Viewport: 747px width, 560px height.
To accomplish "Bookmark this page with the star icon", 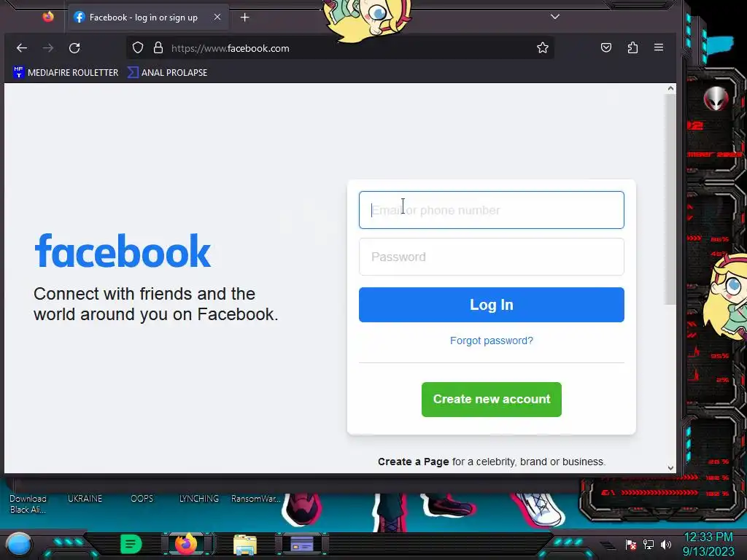I will 543,47.
